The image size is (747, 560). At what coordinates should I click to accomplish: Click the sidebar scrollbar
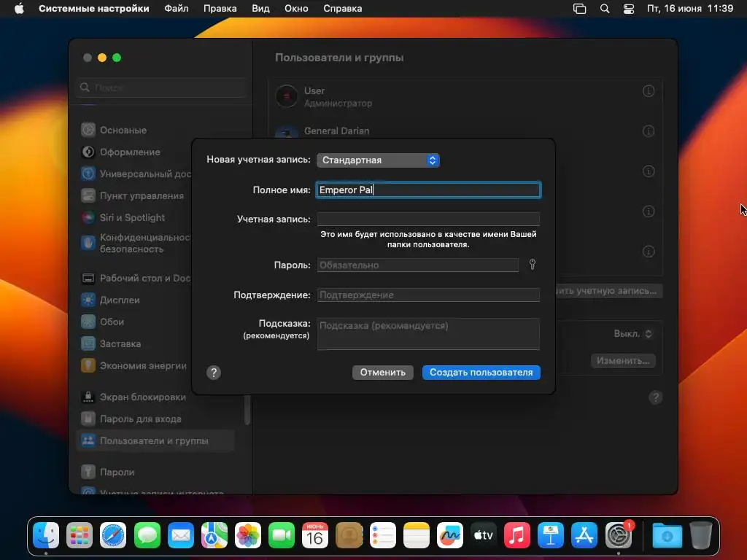247,410
